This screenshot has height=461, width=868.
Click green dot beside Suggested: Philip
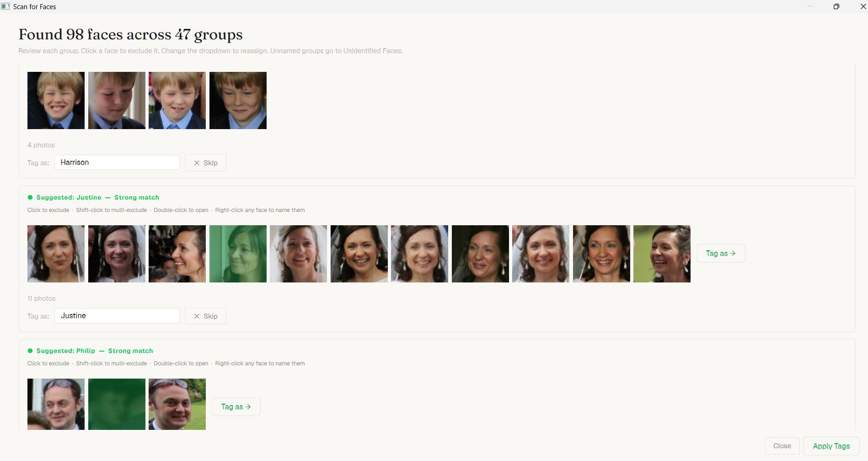pyautogui.click(x=30, y=351)
